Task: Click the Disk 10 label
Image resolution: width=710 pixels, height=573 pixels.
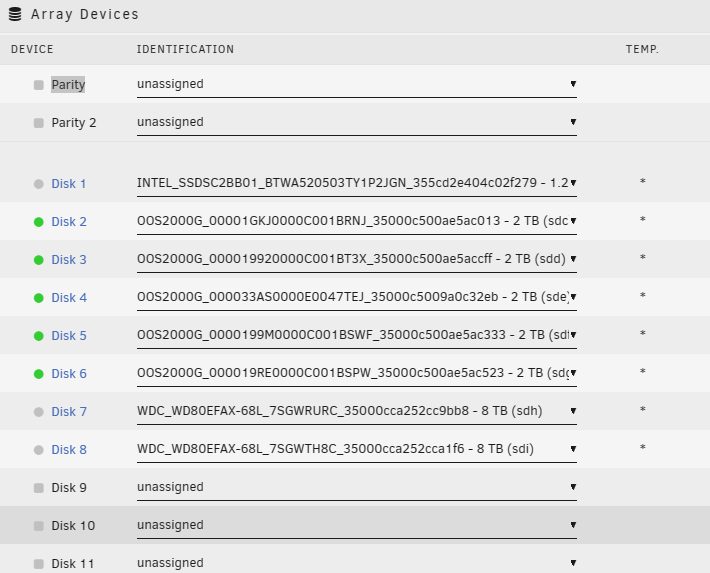Action: [73, 526]
